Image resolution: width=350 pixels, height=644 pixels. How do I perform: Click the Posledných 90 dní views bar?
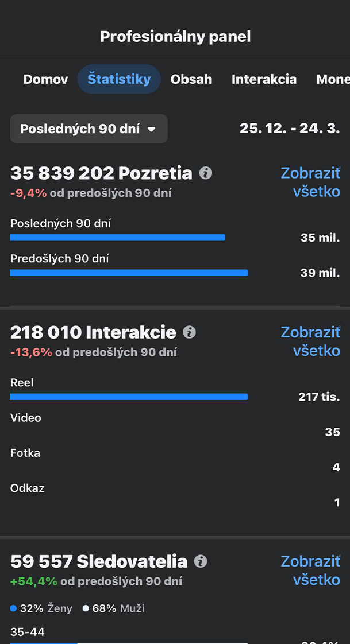pos(118,237)
